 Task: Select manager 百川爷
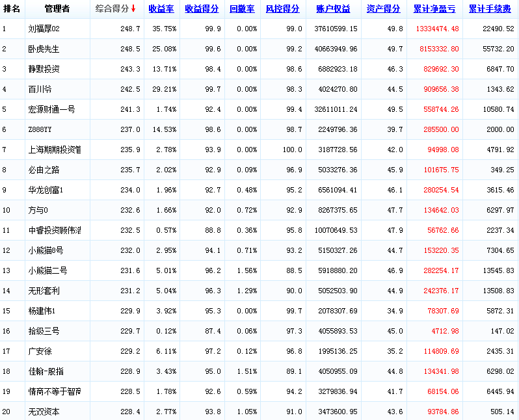coord(40,89)
